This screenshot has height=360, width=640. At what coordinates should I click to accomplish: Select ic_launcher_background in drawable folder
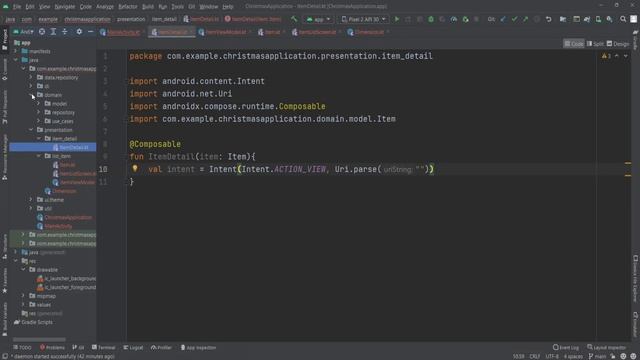(67, 278)
